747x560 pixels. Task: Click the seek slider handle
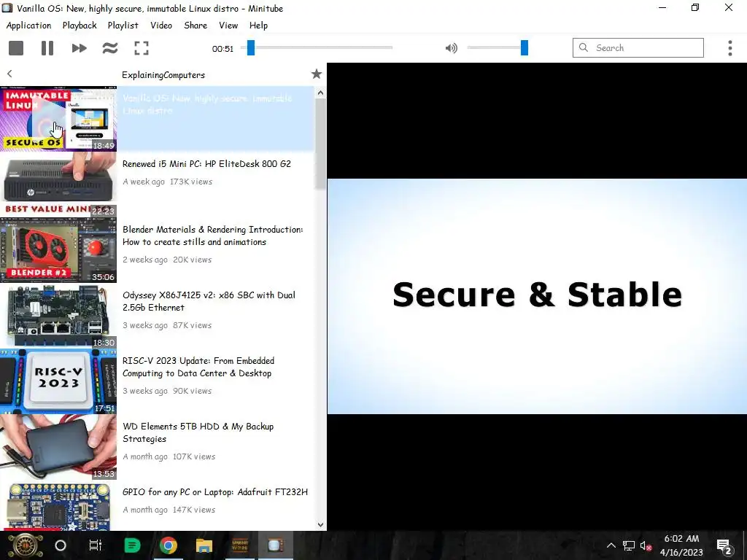click(251, 47)
